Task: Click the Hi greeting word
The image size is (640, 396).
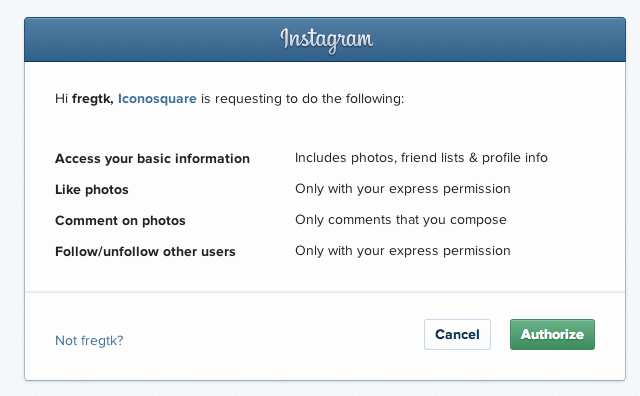Action: point(62,99)
